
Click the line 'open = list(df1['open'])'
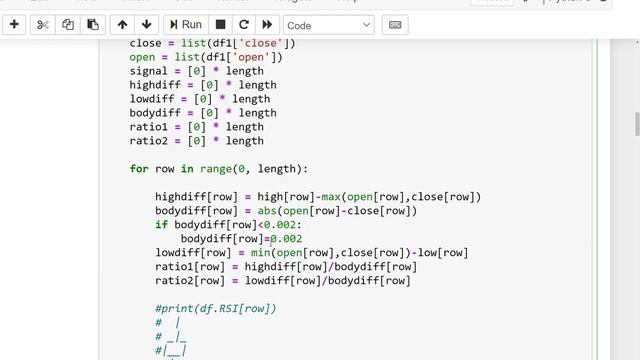(206, 57)
